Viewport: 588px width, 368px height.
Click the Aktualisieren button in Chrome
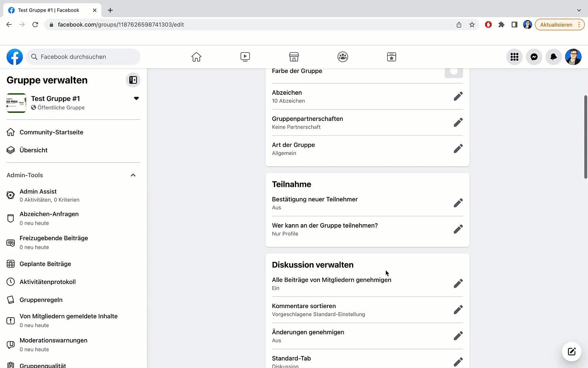click(x=556, y=25)
